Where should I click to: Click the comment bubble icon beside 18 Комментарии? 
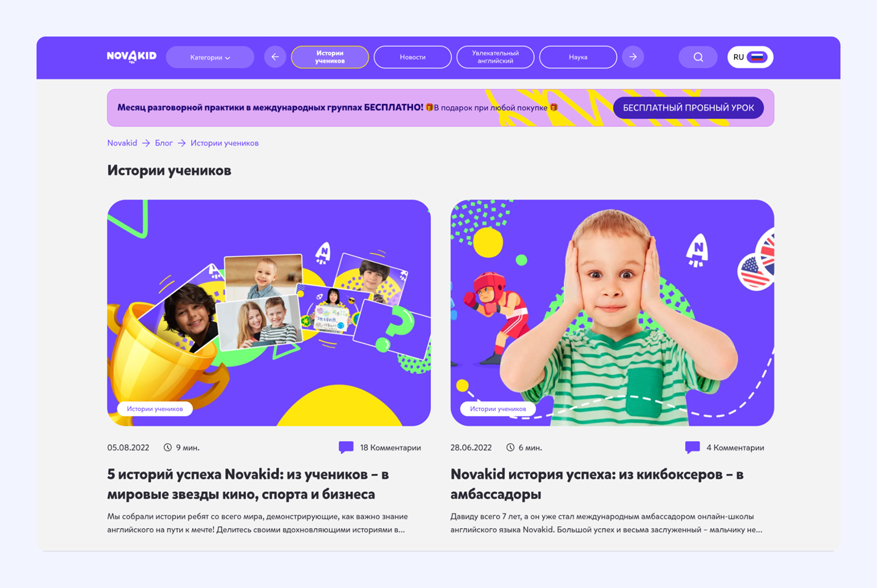(346, 447)
